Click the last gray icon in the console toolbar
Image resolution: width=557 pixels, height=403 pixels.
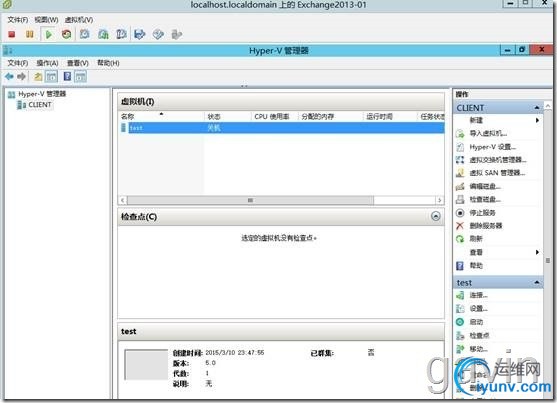(x=177, y=34)
